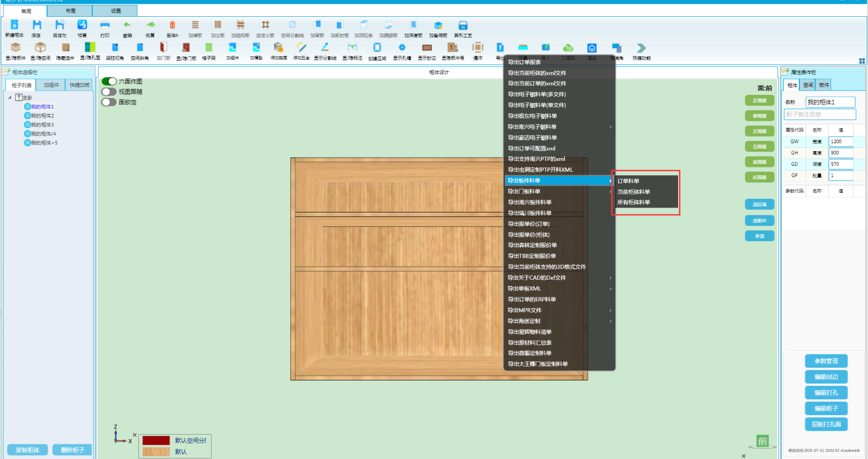
Task: Click the 正视图 front view button
Action: [759, 100]
